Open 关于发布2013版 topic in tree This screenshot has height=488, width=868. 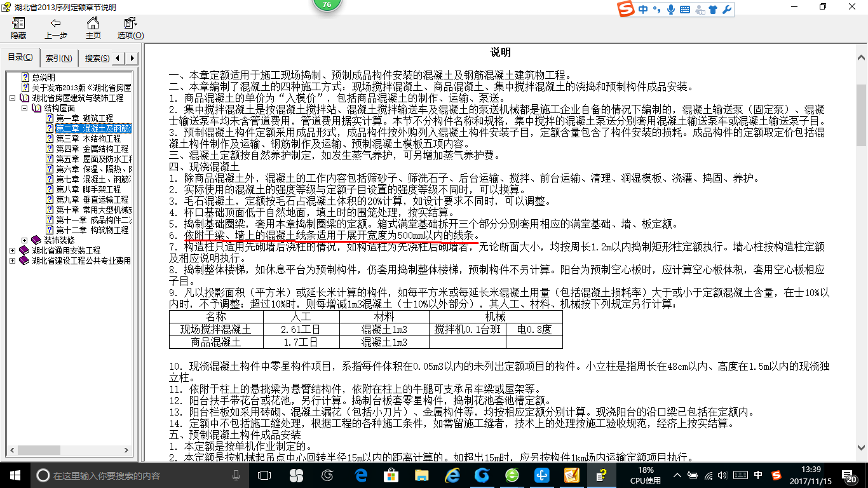81,88
